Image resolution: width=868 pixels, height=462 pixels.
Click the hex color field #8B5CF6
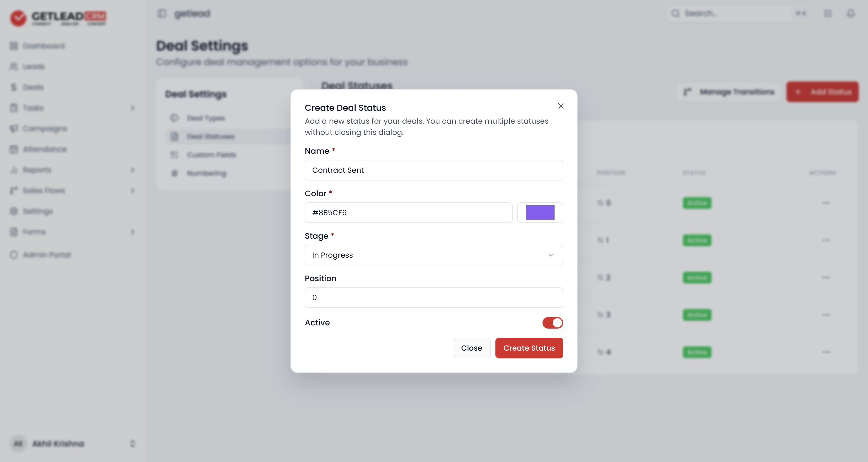(408, 213)
